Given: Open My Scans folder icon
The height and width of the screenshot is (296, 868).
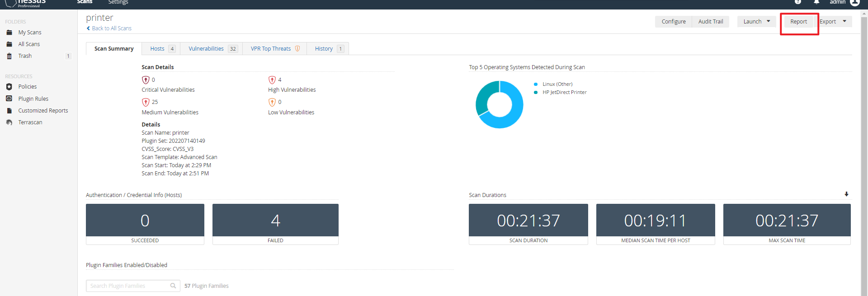Looking at the screenshot, I should (x=9, y=33).
